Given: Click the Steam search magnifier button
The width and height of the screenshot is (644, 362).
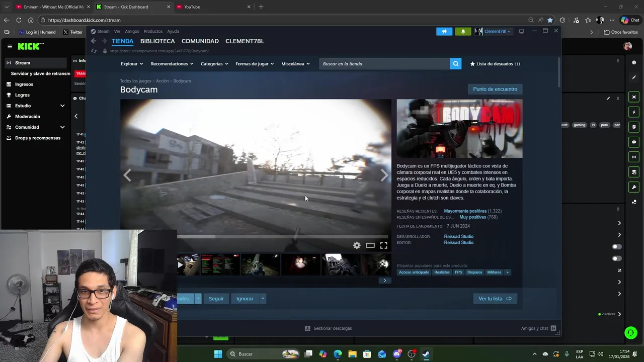Looking at the screenshot, I should point(455,64).
